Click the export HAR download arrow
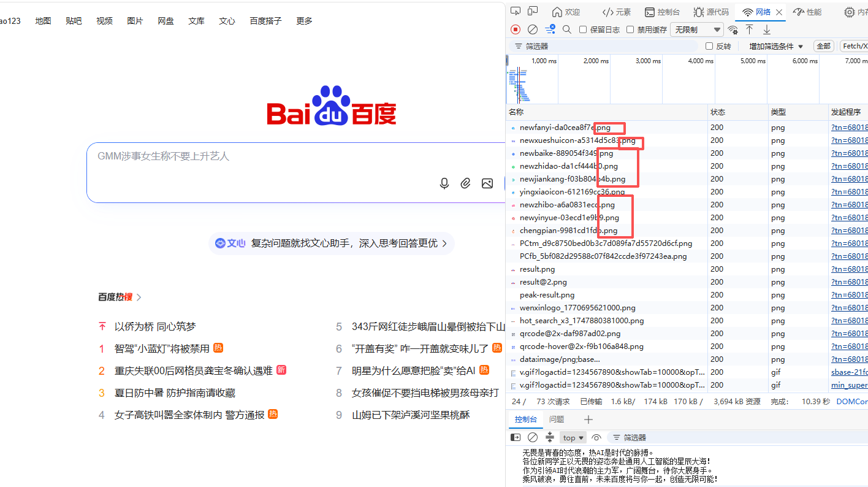 click(x=766, y=29)
